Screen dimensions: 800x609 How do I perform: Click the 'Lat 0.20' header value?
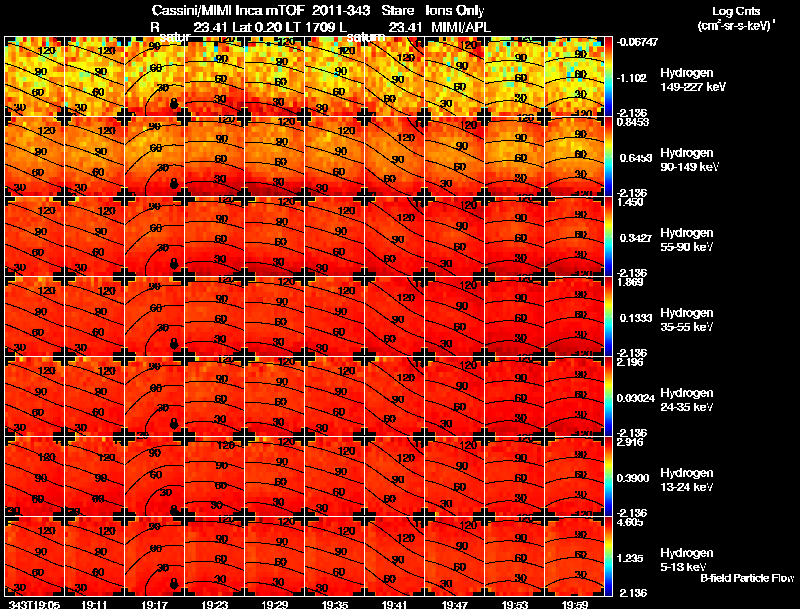256,27
